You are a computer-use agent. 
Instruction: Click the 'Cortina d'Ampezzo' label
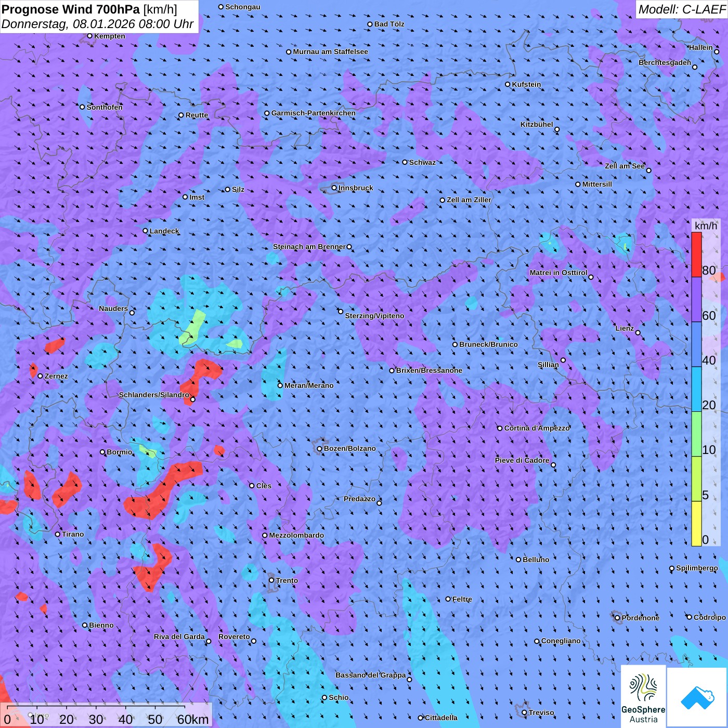tap(537, 428)
